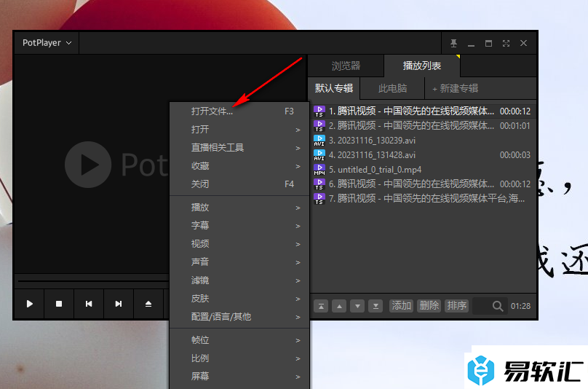
Task: Skip to the next track
Action: tap(119, 303)
